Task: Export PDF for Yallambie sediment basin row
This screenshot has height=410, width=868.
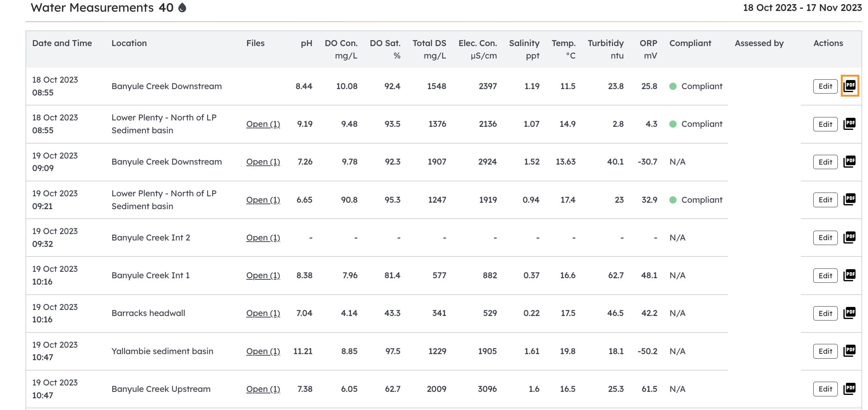Action: coord(849,351)
